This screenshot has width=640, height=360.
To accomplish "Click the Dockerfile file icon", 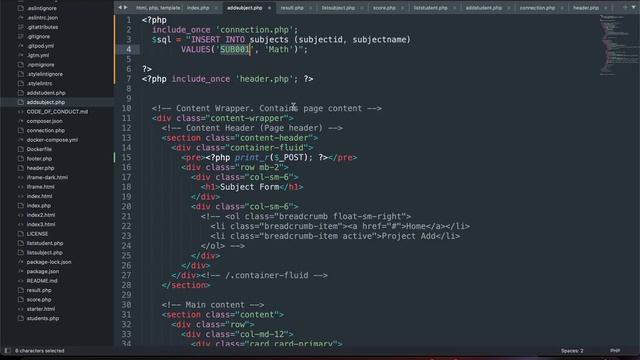I will 20,149.
